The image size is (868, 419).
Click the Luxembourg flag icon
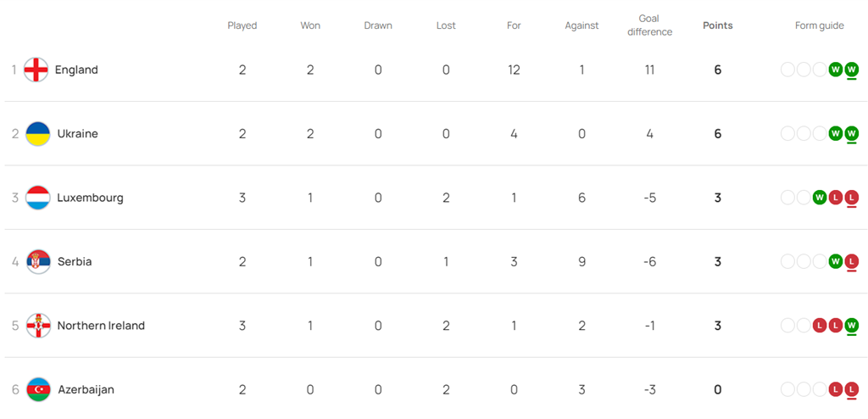click(x=38, y=198)
